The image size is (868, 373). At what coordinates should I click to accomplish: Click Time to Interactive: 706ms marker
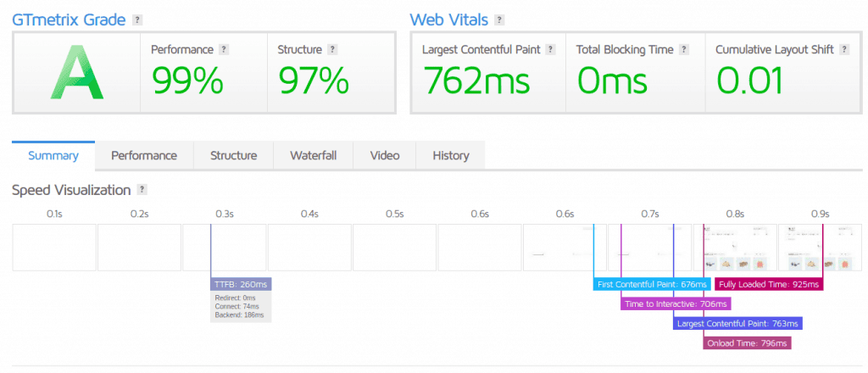coord(676,303)
